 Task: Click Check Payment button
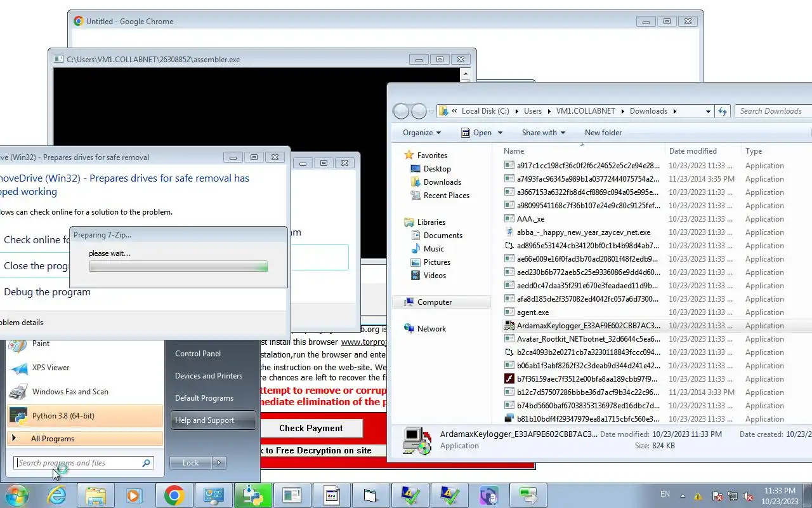click(311, 429)
